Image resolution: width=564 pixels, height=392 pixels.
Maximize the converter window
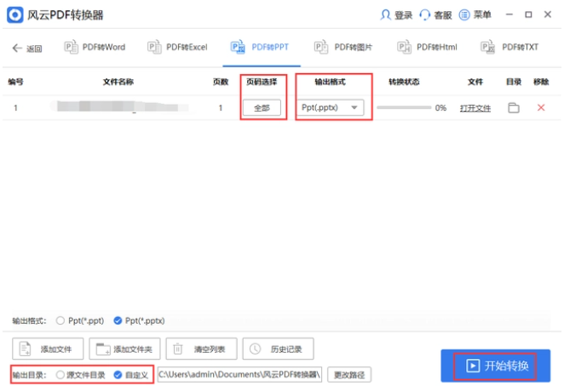[528, 14]
